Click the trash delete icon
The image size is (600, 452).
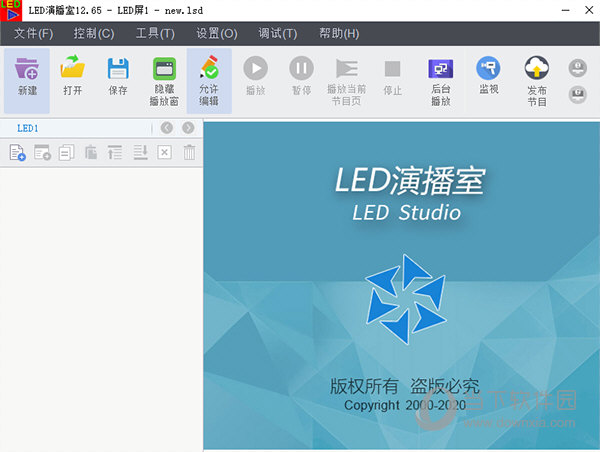pos(189,152)
